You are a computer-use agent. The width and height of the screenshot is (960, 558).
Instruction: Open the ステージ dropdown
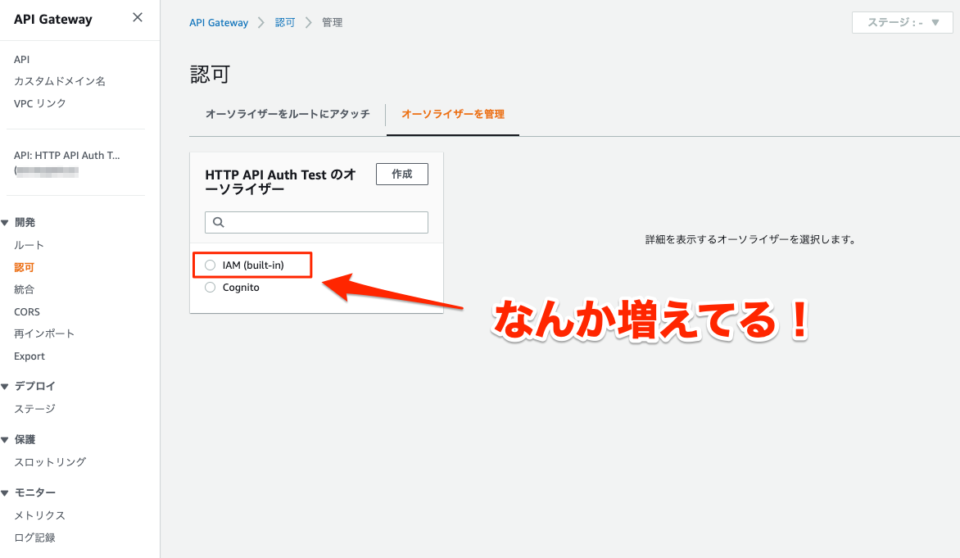tap(902, 23)
